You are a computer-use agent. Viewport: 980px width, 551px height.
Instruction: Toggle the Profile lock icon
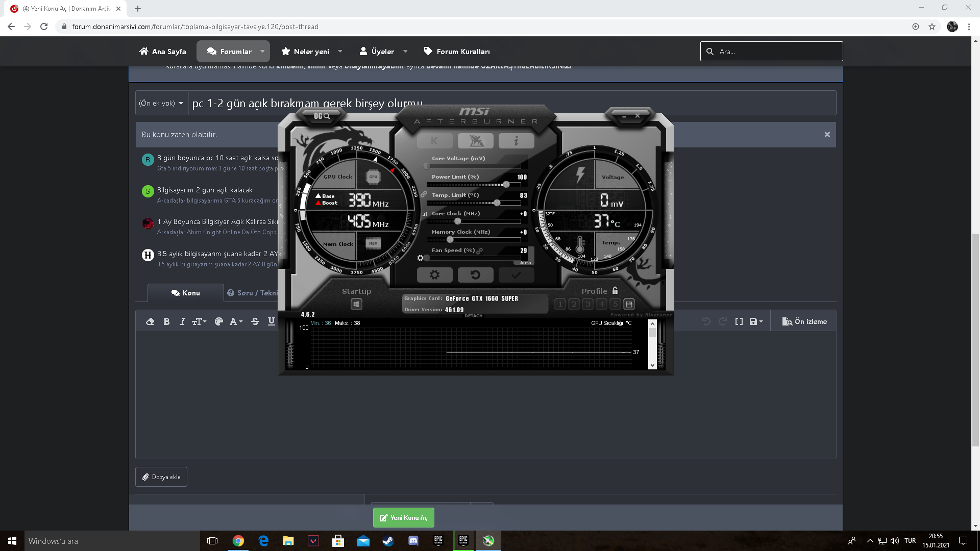(615, 291)
